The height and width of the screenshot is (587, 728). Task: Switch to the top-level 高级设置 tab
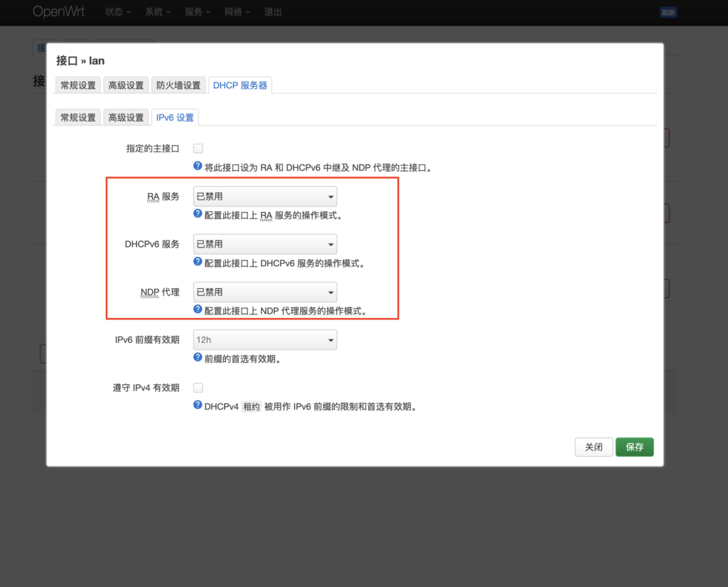coord(127,85)
